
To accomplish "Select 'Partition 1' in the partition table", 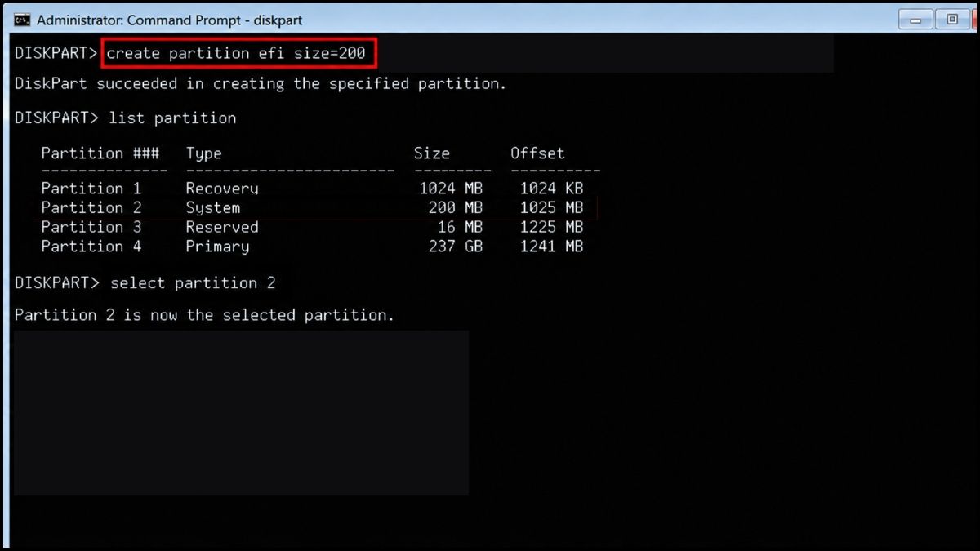I will pyautogui.click(x=91, y=189).
